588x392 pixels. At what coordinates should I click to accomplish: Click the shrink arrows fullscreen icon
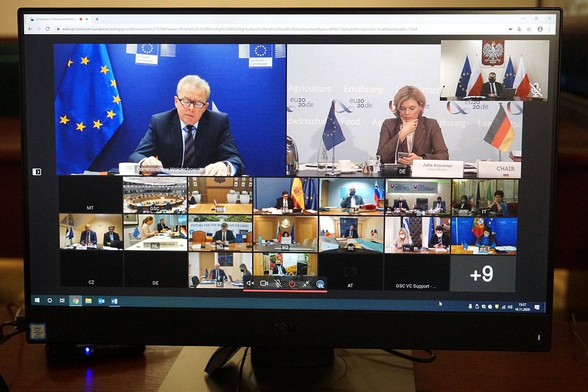coord(306,284)
